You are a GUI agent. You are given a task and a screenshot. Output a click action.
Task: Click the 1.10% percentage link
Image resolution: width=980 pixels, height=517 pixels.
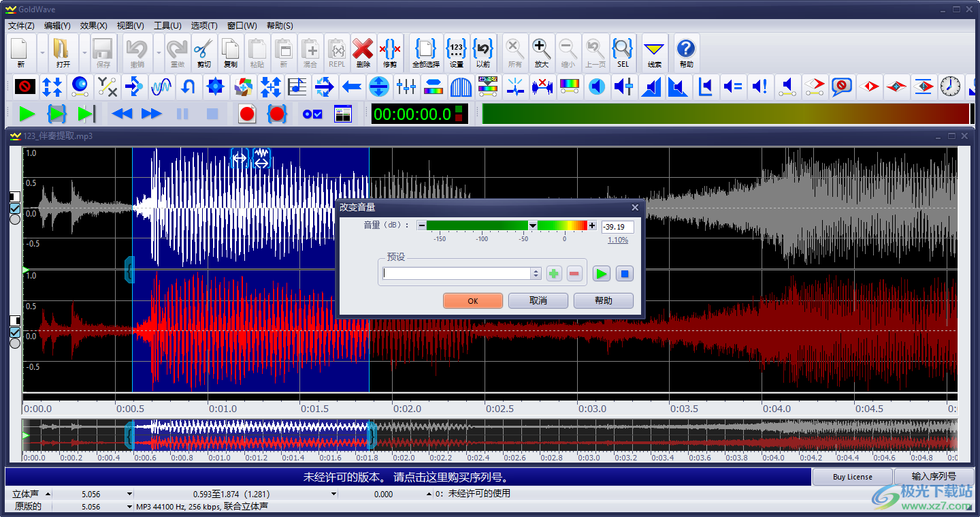618,240
